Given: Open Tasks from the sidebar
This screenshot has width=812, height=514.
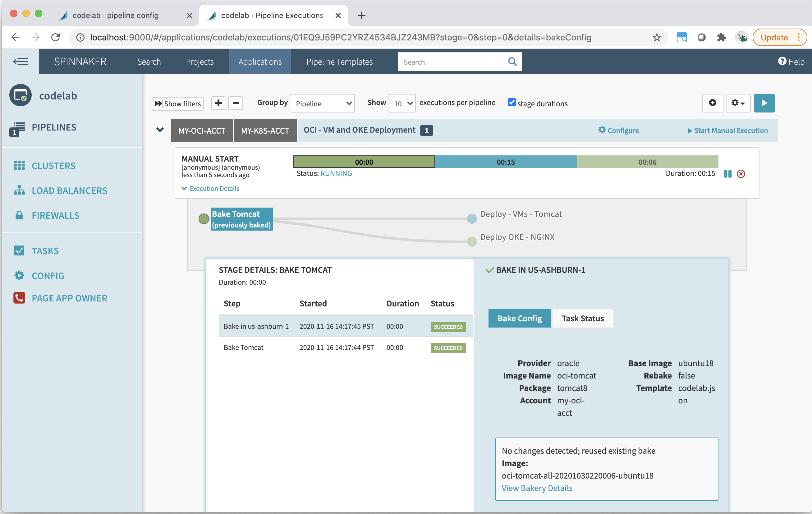Looking at the screenshot, I should 45,250.
